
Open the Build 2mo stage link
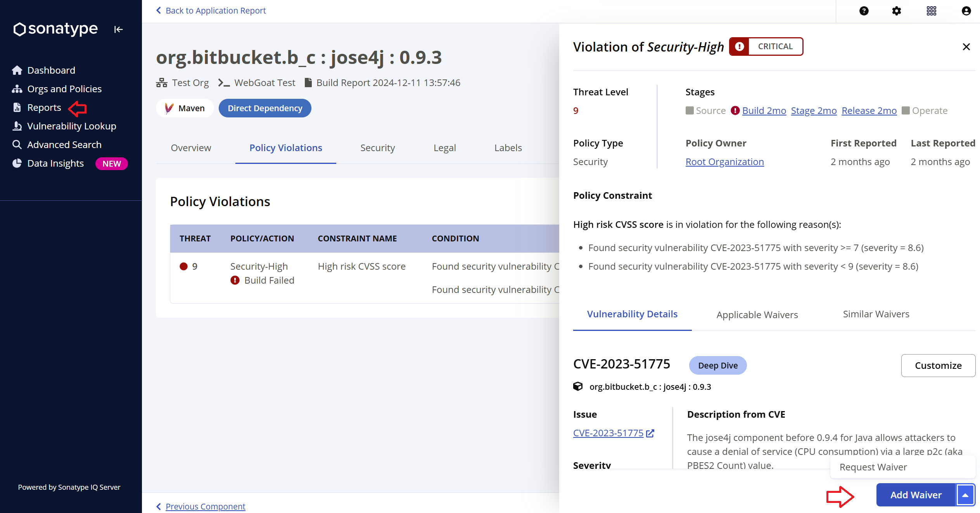coord(764,110)
